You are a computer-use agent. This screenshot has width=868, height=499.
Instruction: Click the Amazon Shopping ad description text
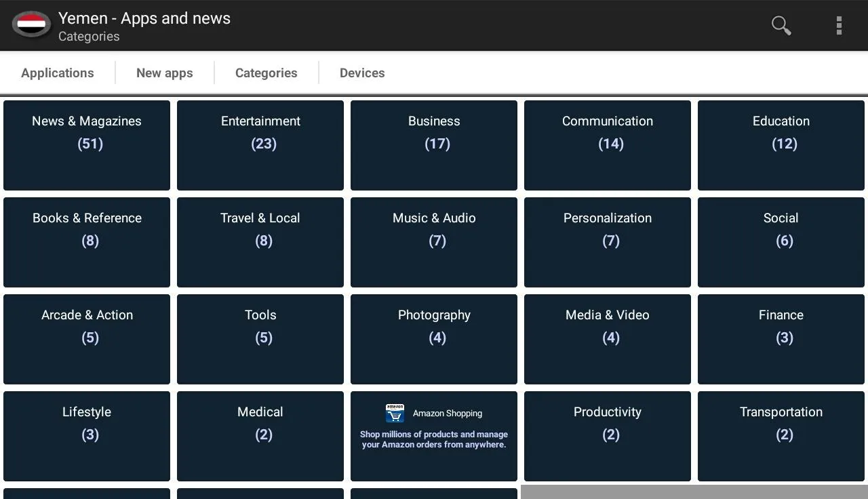tap(434, 439)
